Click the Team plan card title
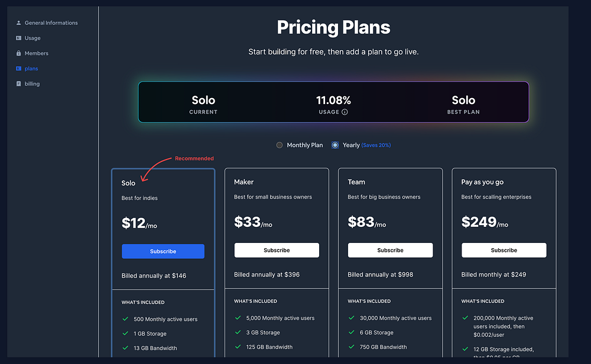This screenshot has height=364, width=591. pyautogui.click(x=356, y=182)
